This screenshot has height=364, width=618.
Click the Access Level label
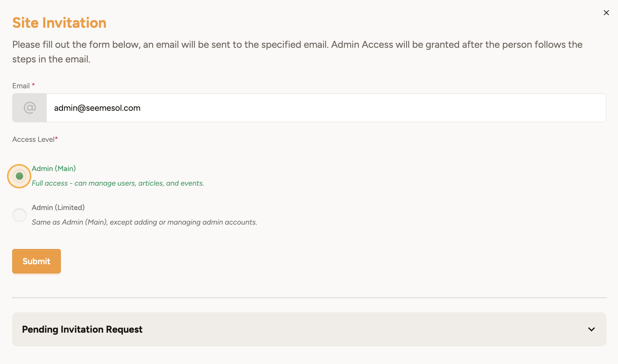point(33,139)
